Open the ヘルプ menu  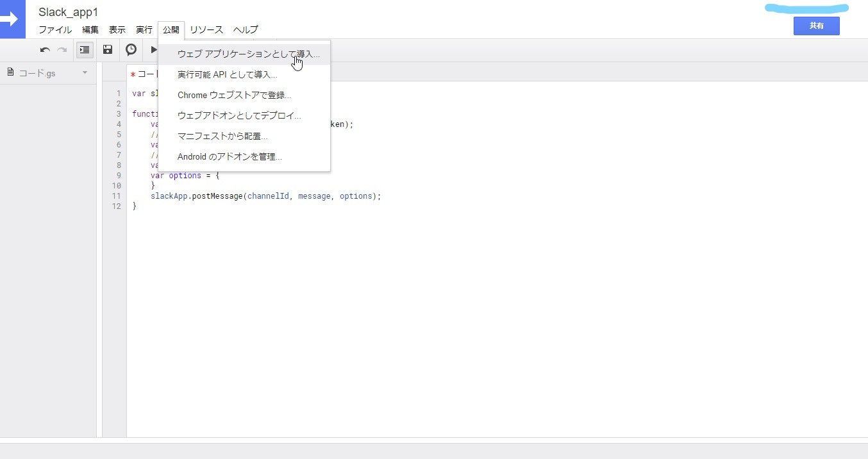pos(246,29)
